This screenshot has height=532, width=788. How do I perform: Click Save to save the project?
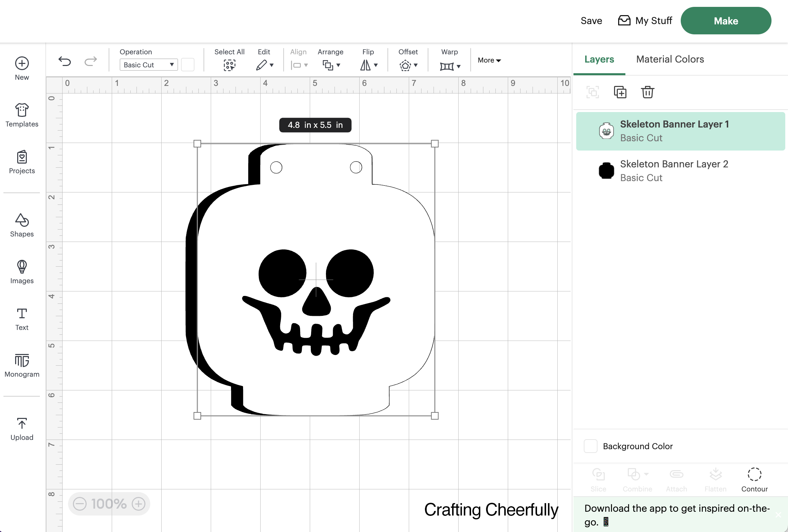pyautogui.click(x=591, y=21)
